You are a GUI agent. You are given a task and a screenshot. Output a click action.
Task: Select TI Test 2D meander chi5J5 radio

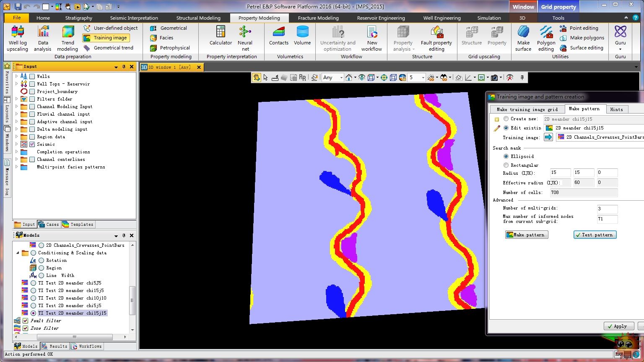point(34,283)
